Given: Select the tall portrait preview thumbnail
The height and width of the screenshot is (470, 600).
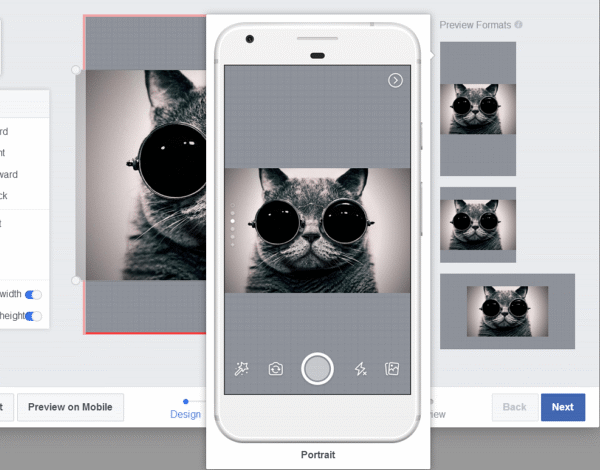Looking at the screenshot, I should pos(478,109).
